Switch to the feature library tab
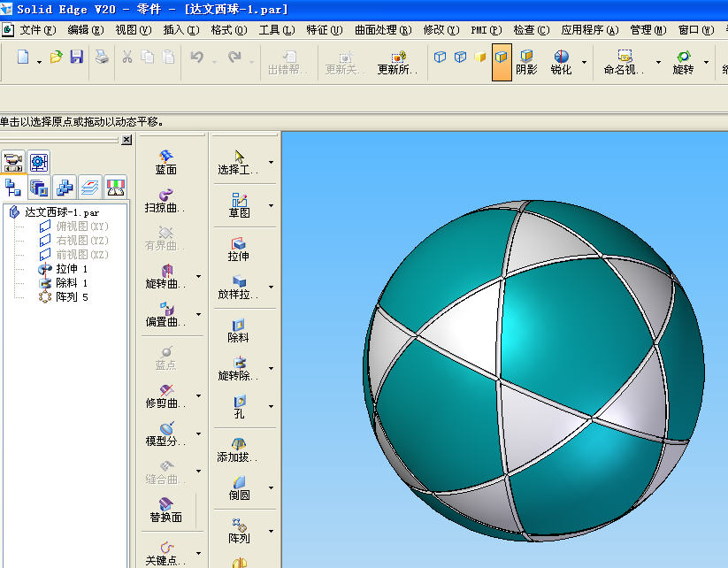This screenshot has height=568, width=728. tap(39, 188)
